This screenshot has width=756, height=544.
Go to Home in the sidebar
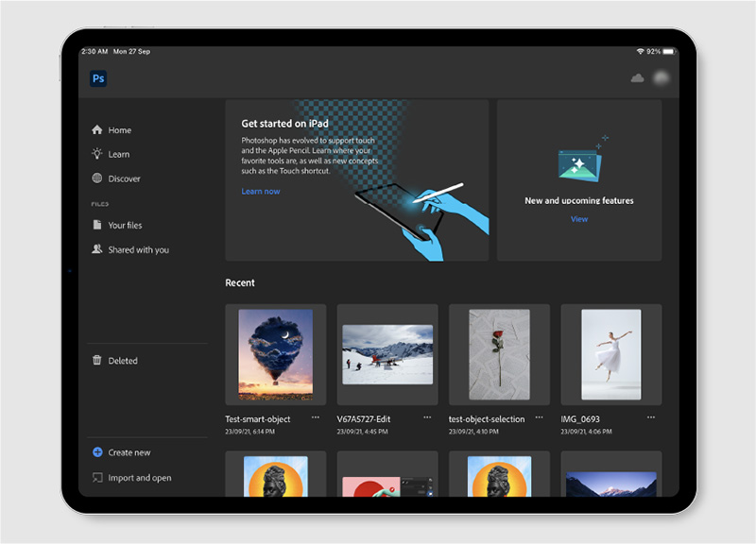coord(120,130)
